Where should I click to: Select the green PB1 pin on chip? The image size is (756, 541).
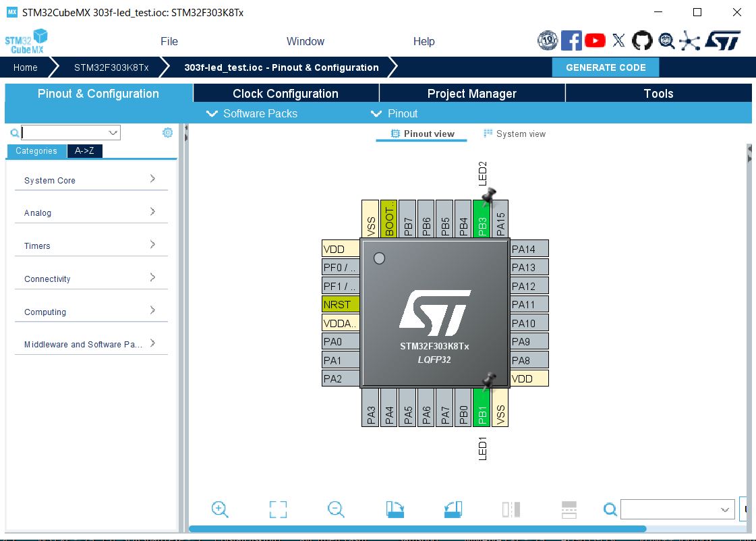pyautogui.click(x=482, y=408)
